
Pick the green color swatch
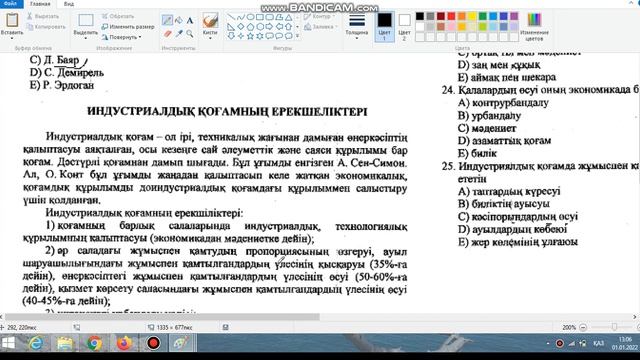pos(482,16)
